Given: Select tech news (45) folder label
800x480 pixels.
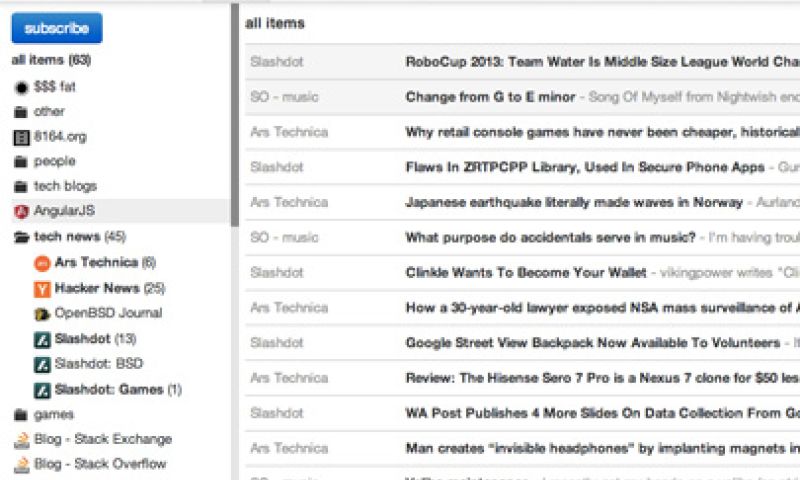Looking at the screenshot, I should 80,237.
